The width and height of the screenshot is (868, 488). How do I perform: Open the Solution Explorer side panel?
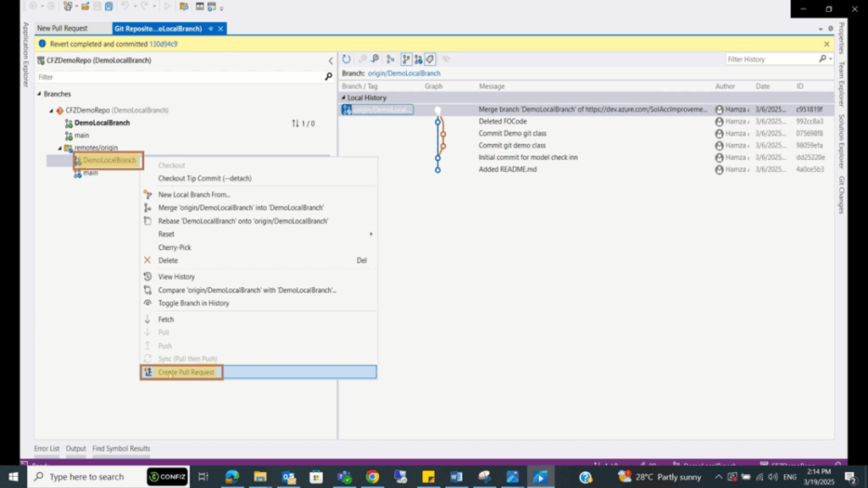coord(842,142)
